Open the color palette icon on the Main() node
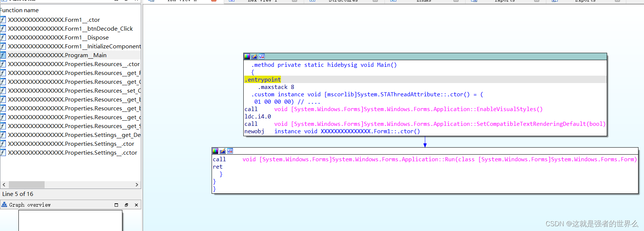 coord(247,56)
